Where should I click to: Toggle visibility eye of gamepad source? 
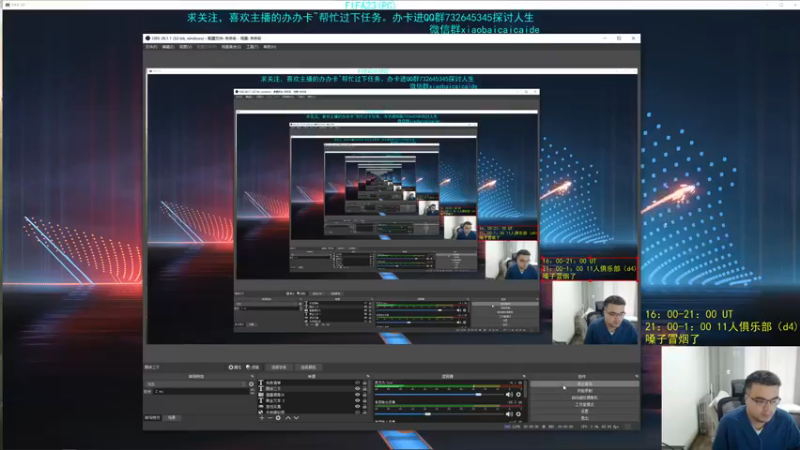point(358,407)
